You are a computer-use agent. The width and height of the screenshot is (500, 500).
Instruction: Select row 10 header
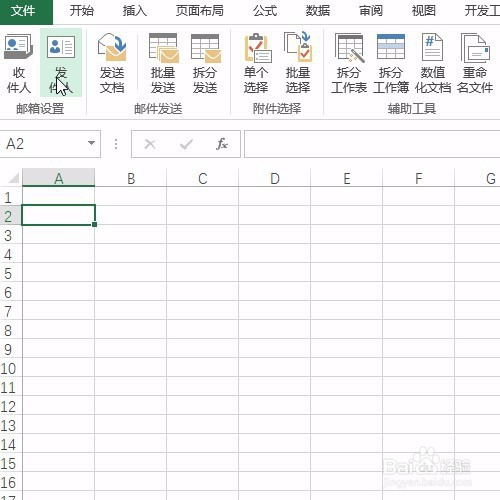(11, 368)
